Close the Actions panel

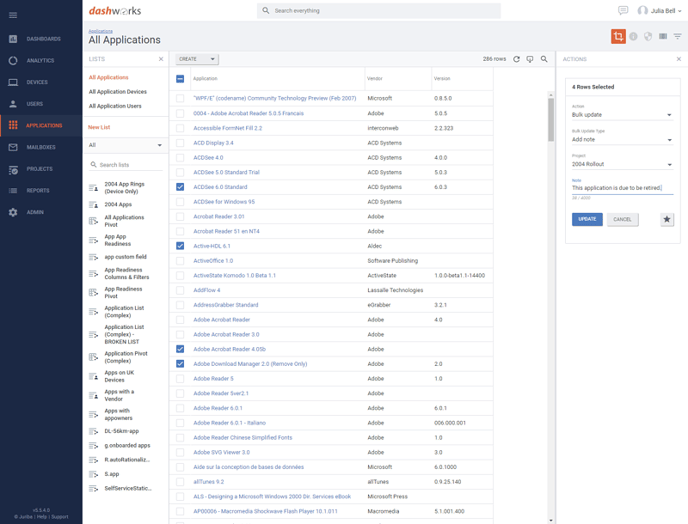(x=678, y=59)
